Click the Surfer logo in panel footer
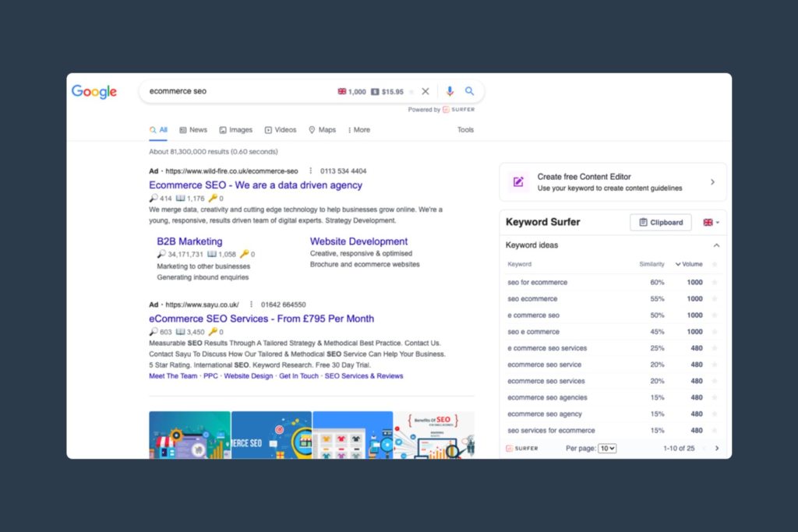The width and height of the screenshot is (798, 532). (522, 449)
